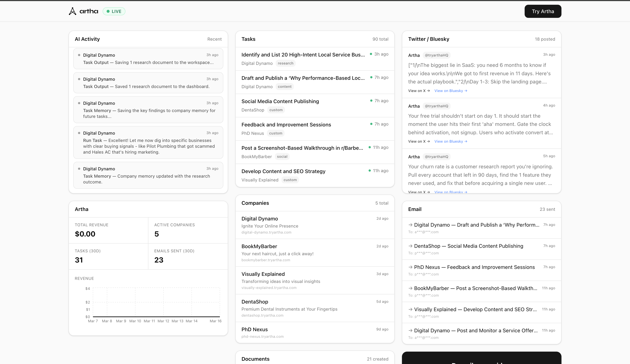Viewport: 630px width, 364px height.
Task: Click the 'Run Task' Digital Dynamo activity card
Action: tap(148, 142)
